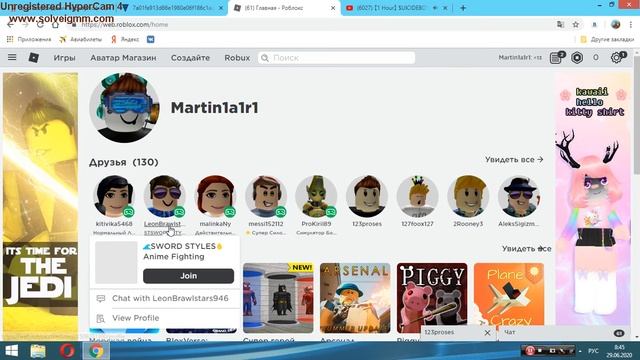The width and height of the screenshot is (640, 360).
Task: Open the Chrome three-dot menu
Action: pyautogui.click(x=631, y=25)
